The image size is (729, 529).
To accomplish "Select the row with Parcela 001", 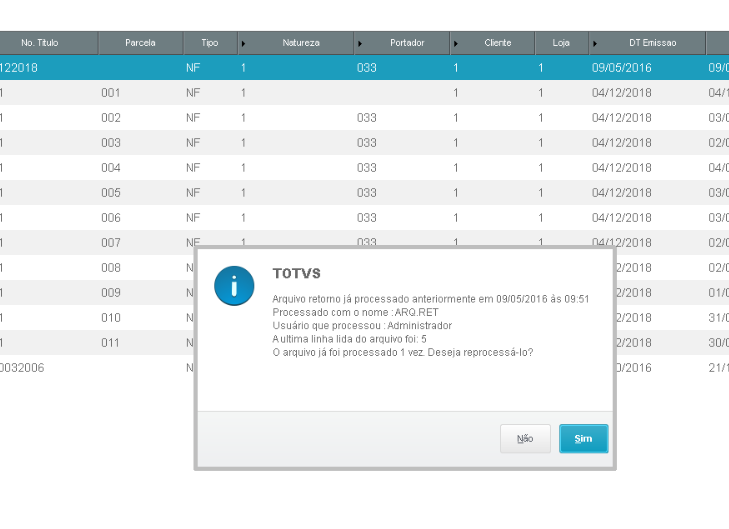I will 364,93.
